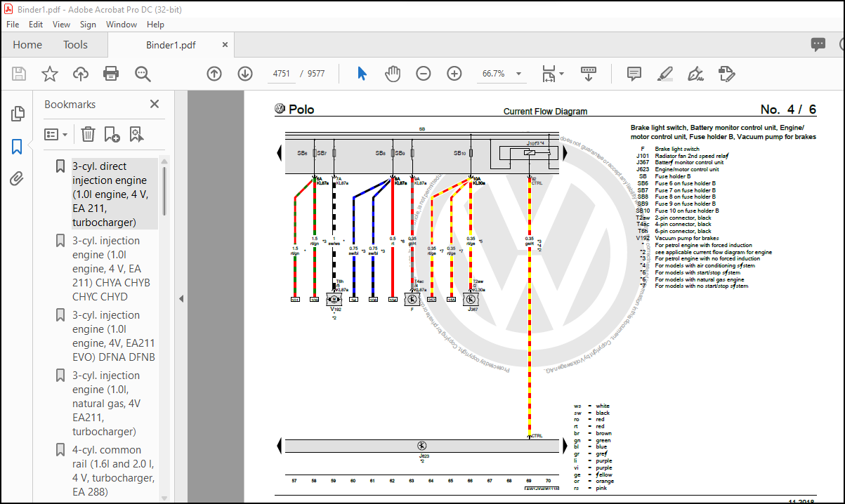Click the page number field showing 4751
Screen dimensions: 845x504
282,74
